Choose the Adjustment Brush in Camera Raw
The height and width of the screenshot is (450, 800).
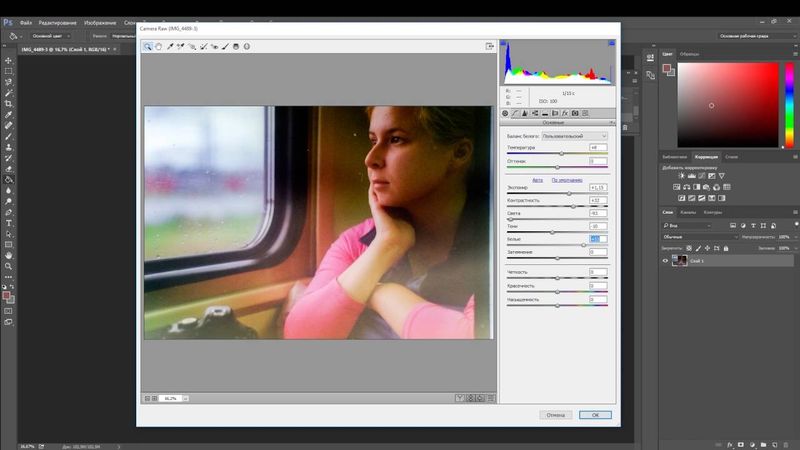click(x=225, y=46)
